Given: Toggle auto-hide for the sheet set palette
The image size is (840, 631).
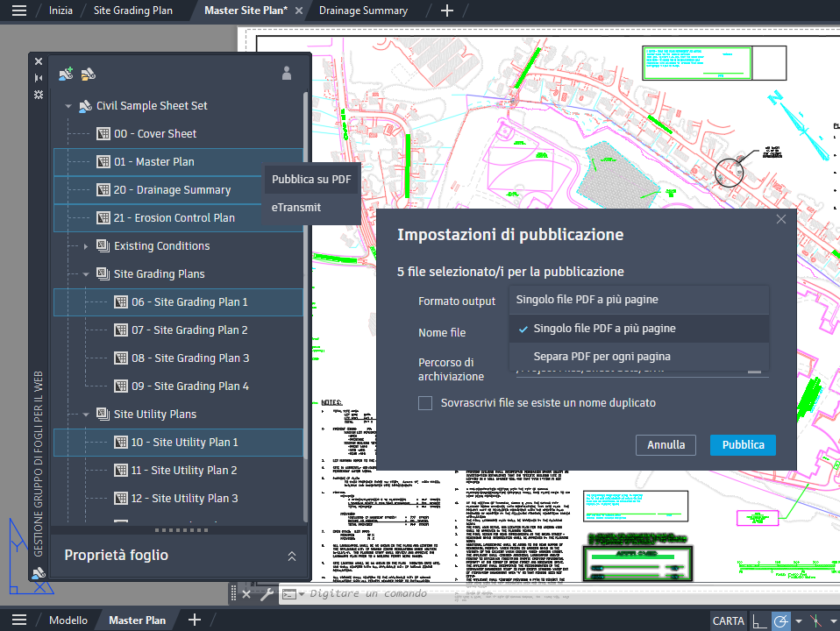Looking at the screenshot, I should pos(39,78).
